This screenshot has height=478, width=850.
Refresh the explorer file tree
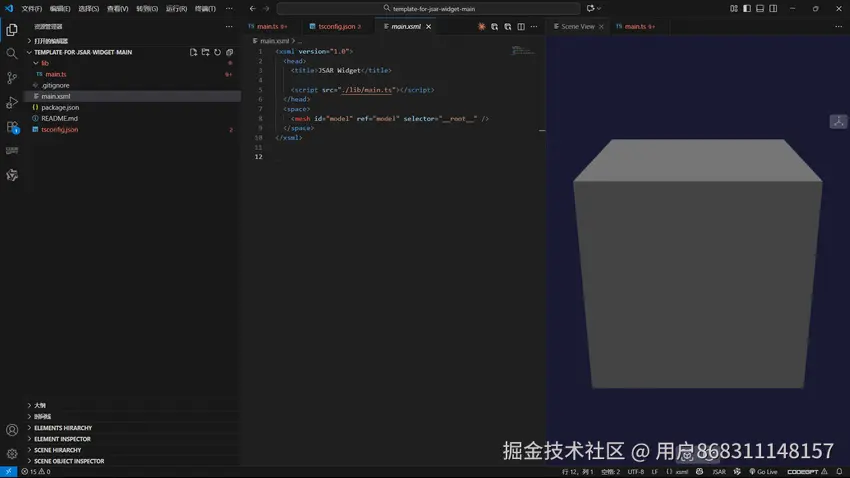point(217,52)
